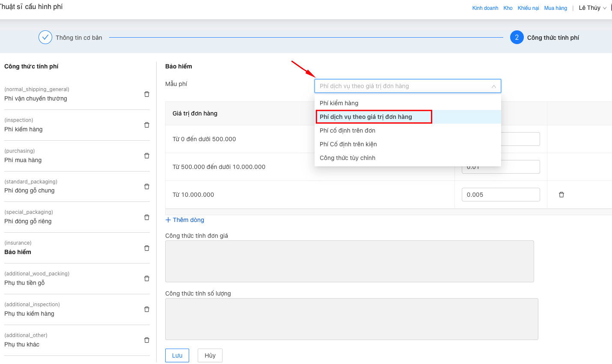Add a row with Thêm dòng
The height and width of the screenshot is (364, 612).
point(185,220)
